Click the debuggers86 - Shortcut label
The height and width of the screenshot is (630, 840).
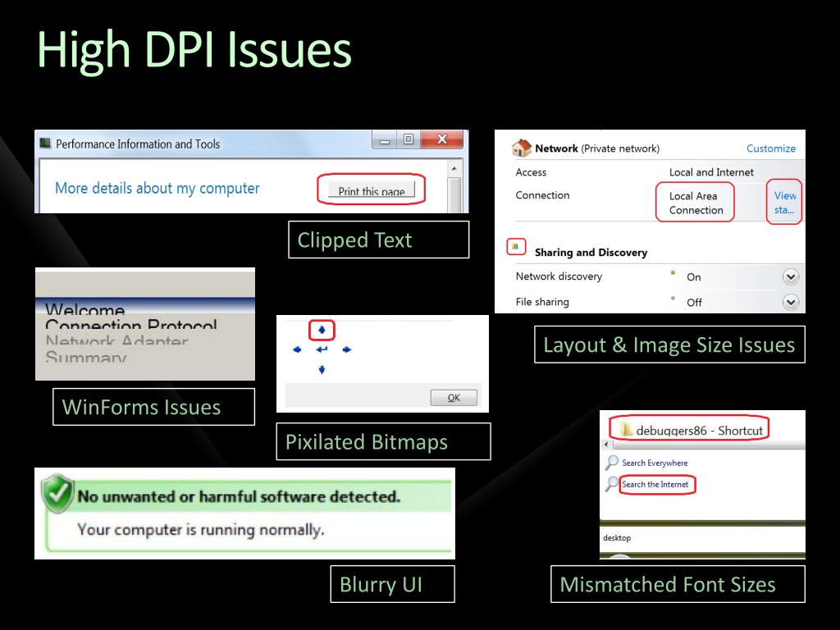tap(699, 430)
